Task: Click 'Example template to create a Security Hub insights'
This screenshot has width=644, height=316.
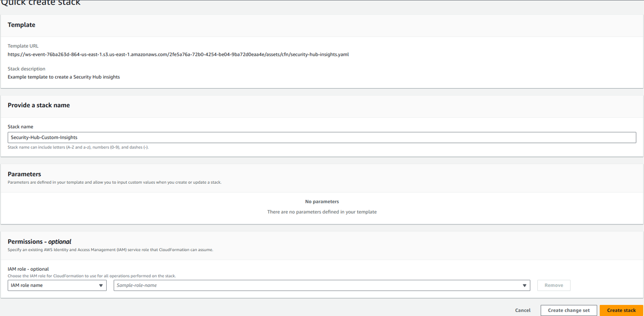Action: [x=64, y=77]
